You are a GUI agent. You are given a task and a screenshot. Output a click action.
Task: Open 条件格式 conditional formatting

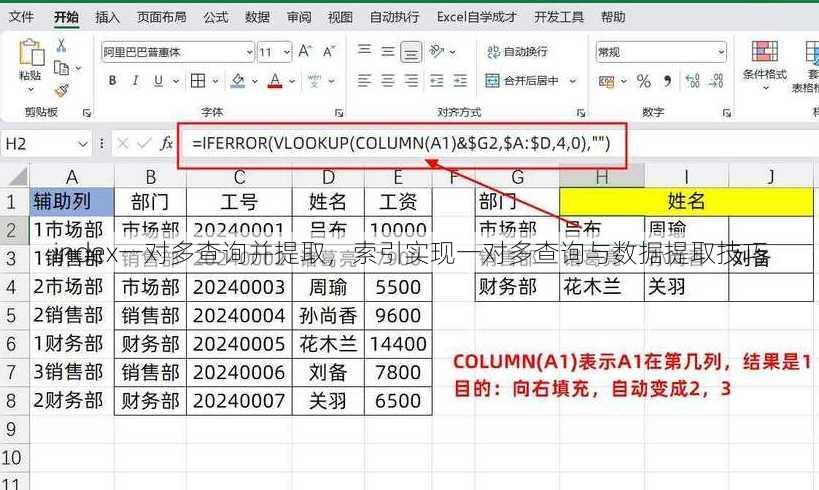765,64
